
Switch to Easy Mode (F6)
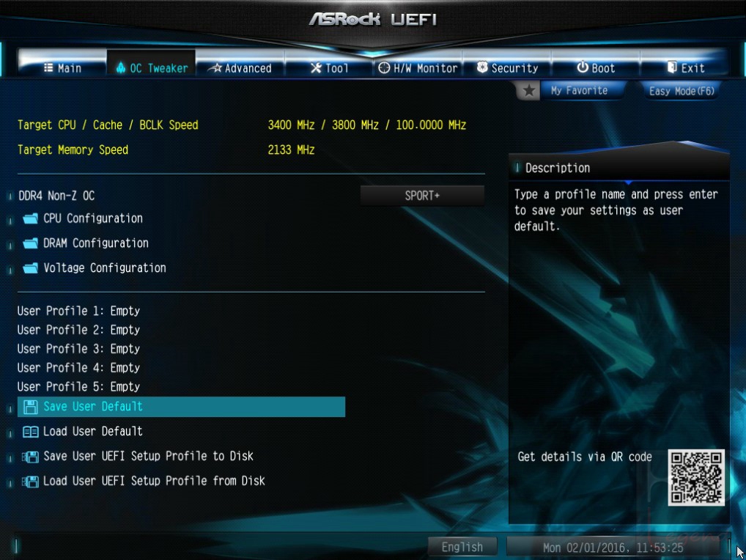coord(682,90)
